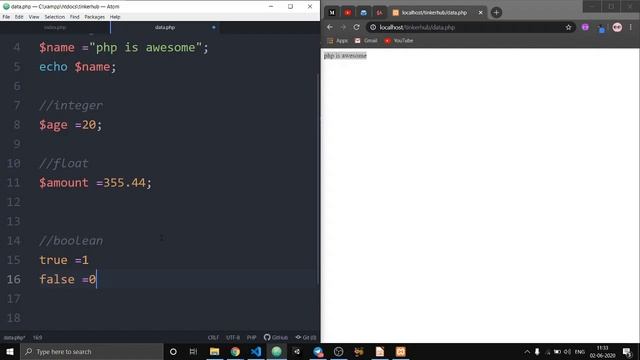This screenshot has width=640, height=360.
Task: Open Atom from the taskbar
Action: click(x=276, y=351)
